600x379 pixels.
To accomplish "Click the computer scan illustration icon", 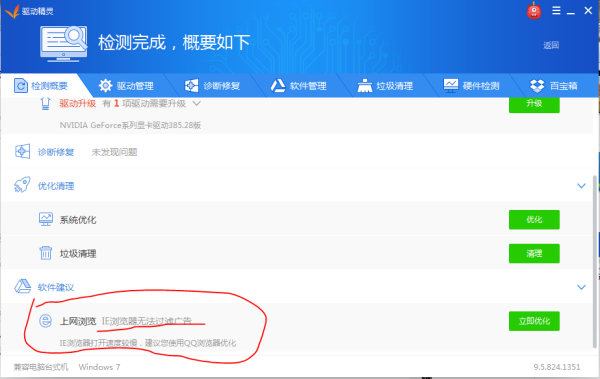I will [64, 44].
